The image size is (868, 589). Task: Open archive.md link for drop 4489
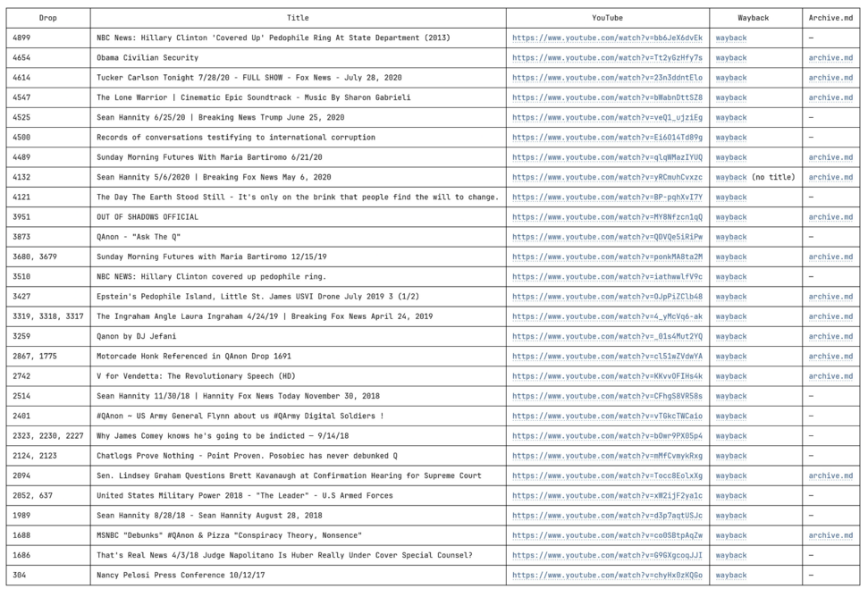[x=830, y=157]
